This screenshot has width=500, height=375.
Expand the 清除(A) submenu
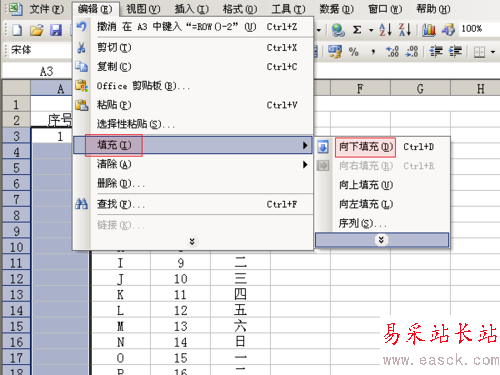193,164
